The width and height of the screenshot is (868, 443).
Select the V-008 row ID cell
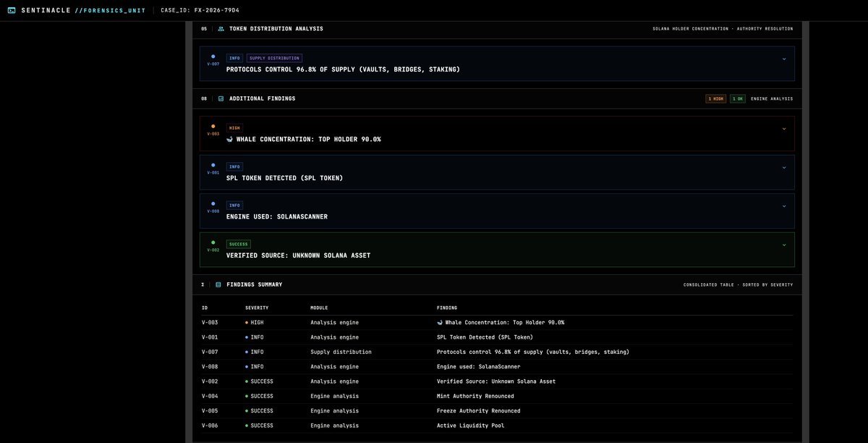pyautogui.click(x=210, y=367)
